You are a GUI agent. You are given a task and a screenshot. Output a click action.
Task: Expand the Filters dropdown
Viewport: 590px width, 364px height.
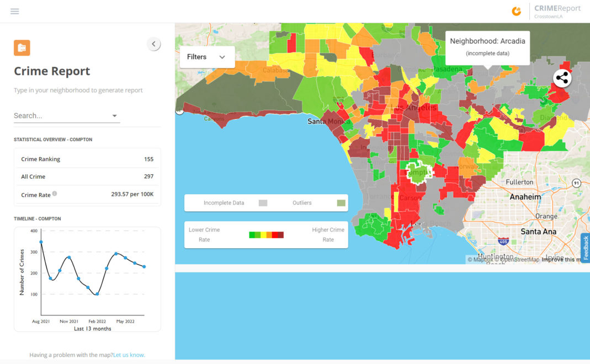point(207,57)
